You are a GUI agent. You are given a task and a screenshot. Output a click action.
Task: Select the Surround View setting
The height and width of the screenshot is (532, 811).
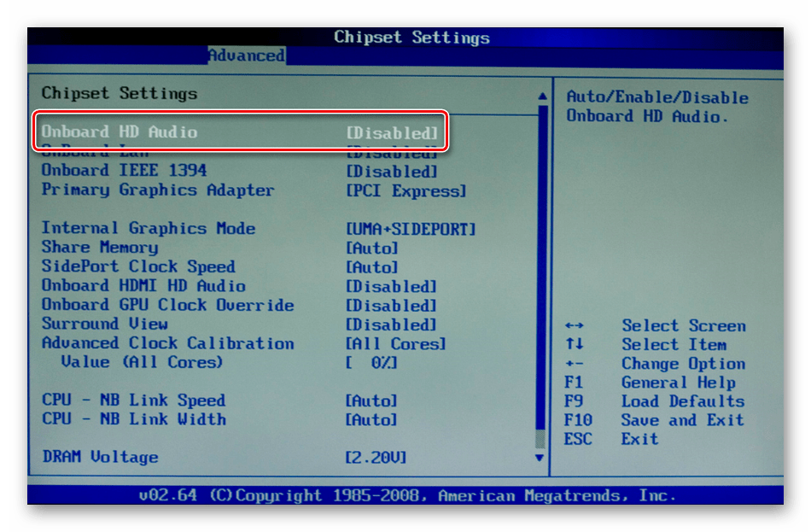click(x=104, y=324)
